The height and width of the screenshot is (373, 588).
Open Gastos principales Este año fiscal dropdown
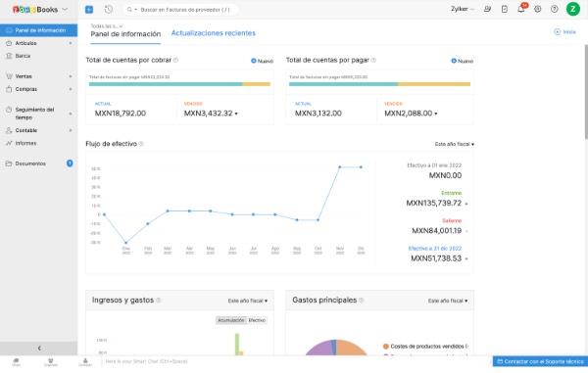(448, 301)
